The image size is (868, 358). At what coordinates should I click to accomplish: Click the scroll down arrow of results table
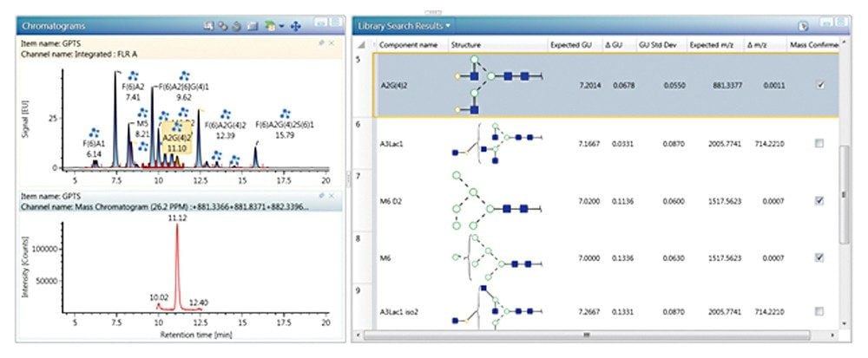pos(844,324)
